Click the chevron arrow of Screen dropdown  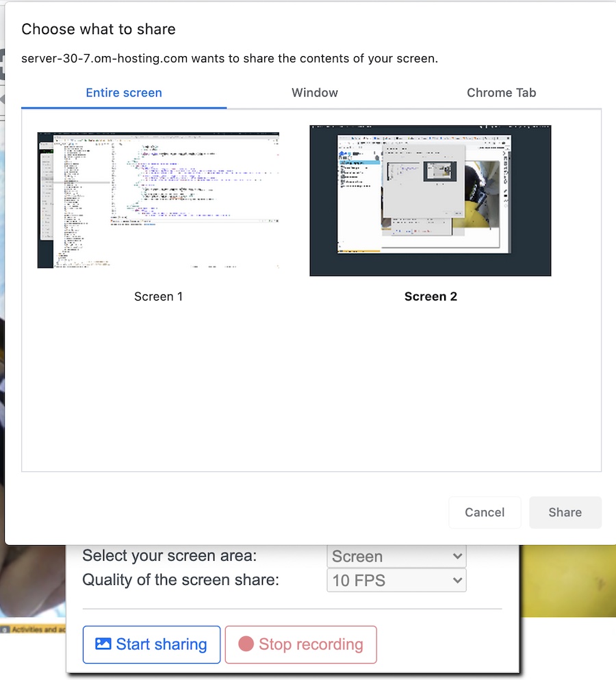[x=458, y=557]
